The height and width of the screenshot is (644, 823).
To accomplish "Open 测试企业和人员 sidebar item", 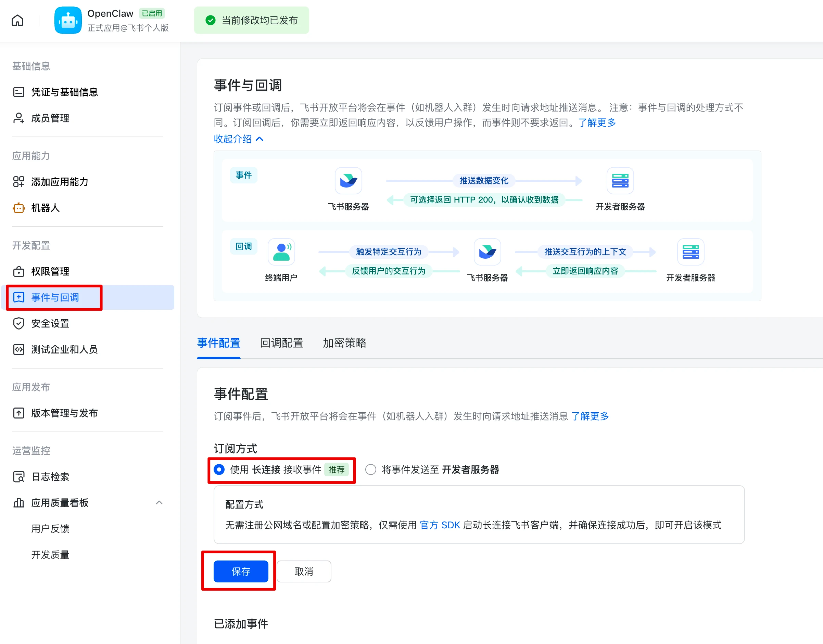I will 64,349.
